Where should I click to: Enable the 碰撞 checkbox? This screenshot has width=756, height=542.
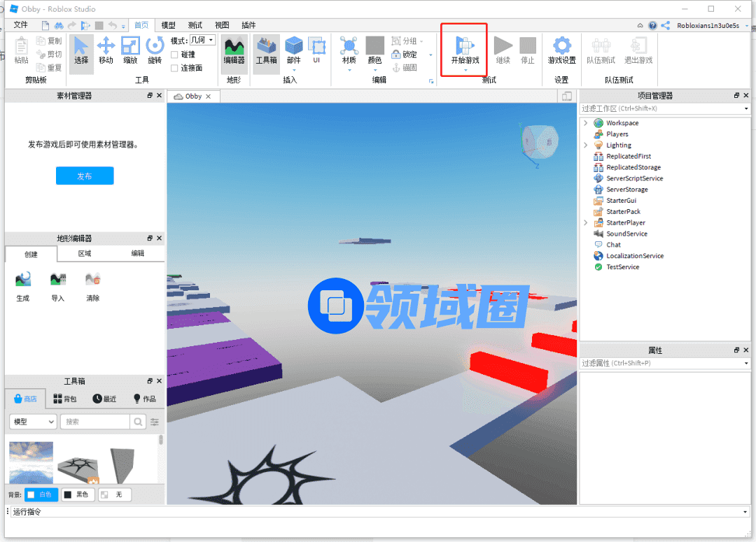[x=175, y=55]
